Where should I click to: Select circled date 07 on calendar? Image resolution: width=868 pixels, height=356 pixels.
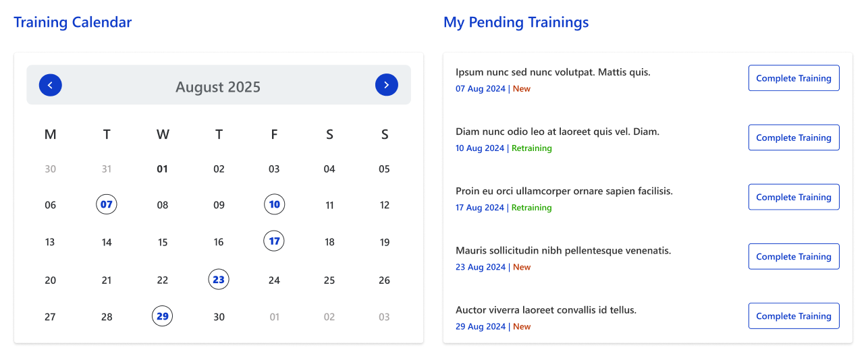pos(107,204)
